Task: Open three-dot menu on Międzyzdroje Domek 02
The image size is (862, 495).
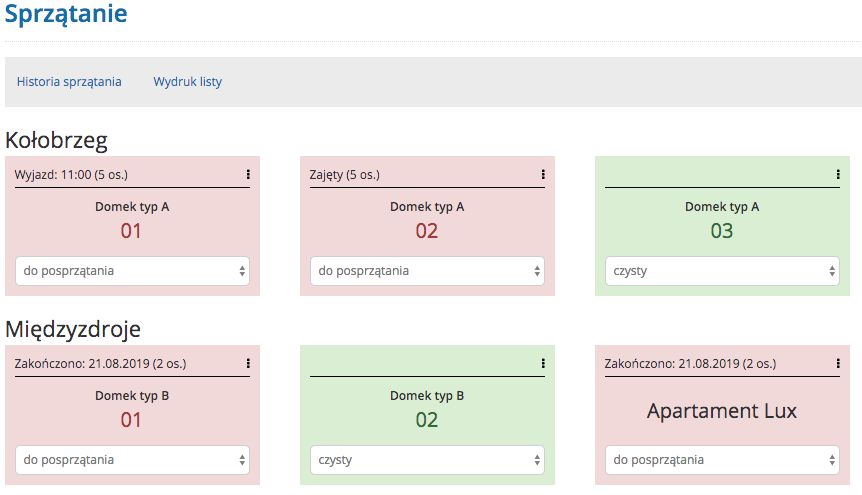Action: pos(543,364)
